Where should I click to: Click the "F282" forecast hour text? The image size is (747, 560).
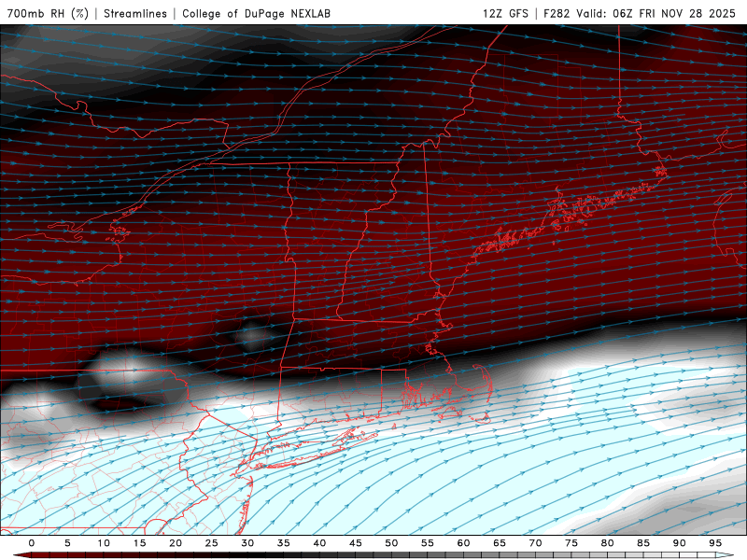tap(557, 13)
